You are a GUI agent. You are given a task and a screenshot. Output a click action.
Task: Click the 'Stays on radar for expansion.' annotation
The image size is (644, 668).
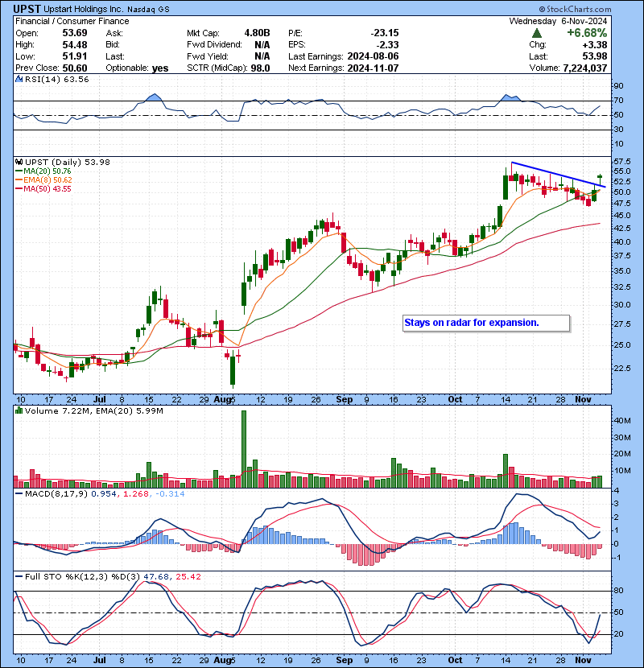tap(472, 323)
